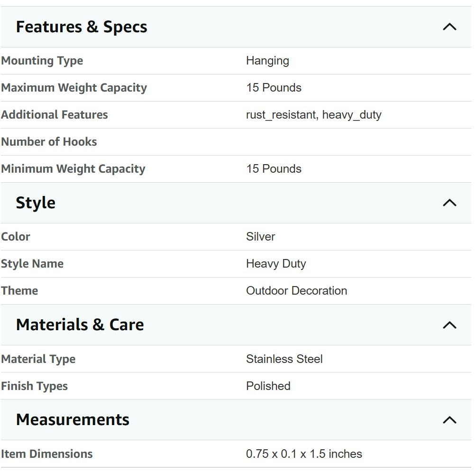The width and height of the screenshot is (476, 473).
Task: Select the Number of Hooks label
Action: (x=49, y=142)
